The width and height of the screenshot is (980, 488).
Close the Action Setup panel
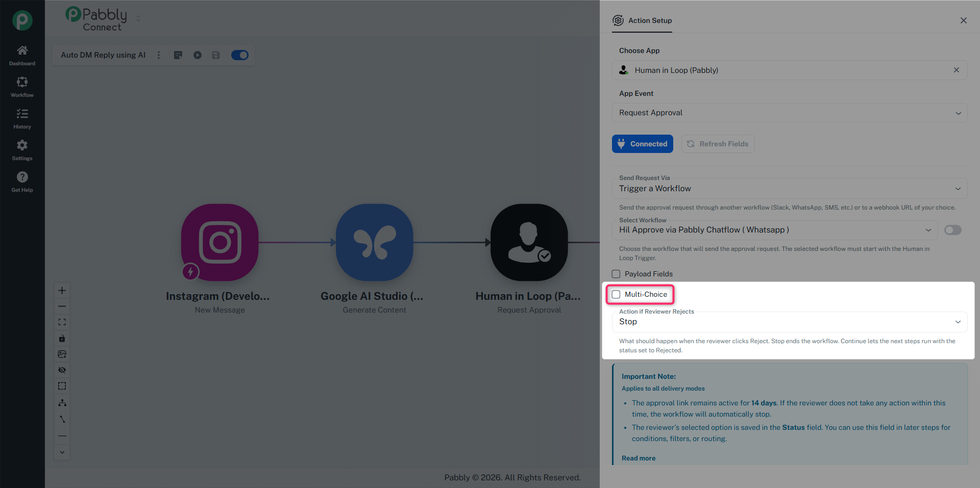coord(964,20)
